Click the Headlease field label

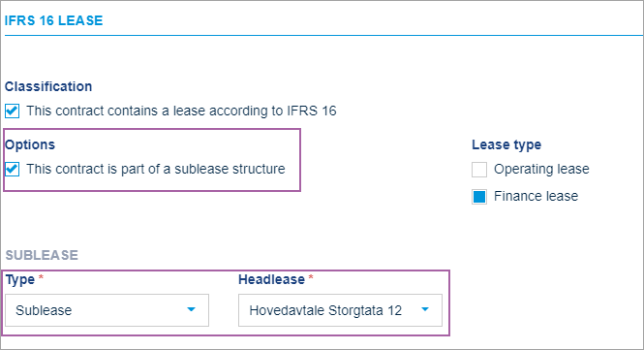tap(271, 279)
